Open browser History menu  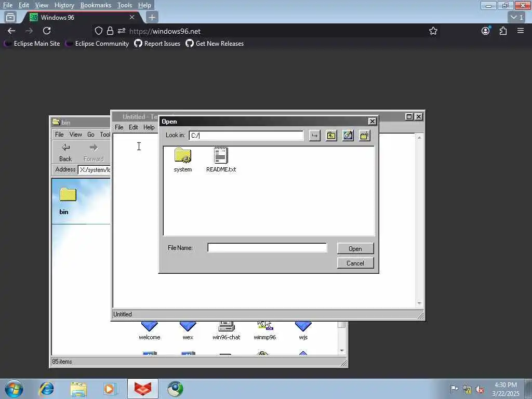point(64,5)
